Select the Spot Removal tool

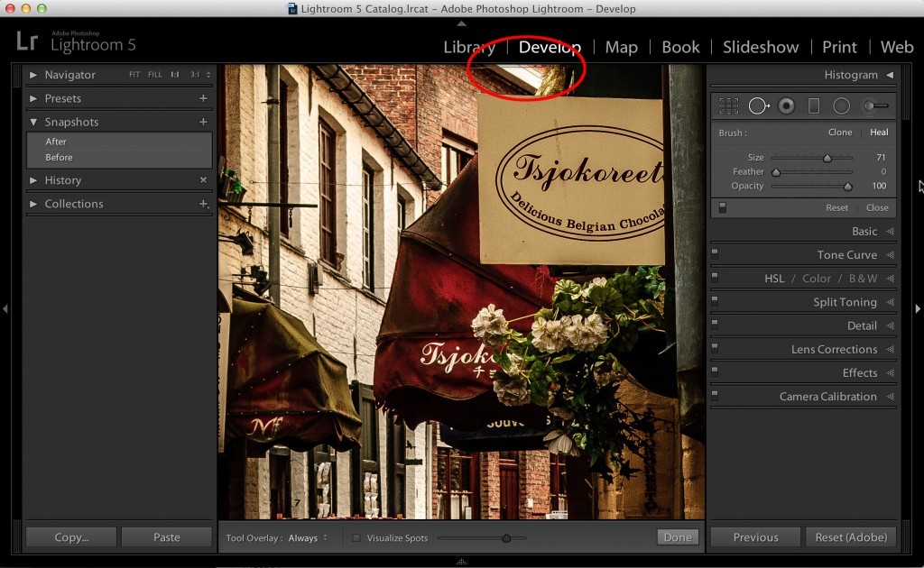click(759, 106)
